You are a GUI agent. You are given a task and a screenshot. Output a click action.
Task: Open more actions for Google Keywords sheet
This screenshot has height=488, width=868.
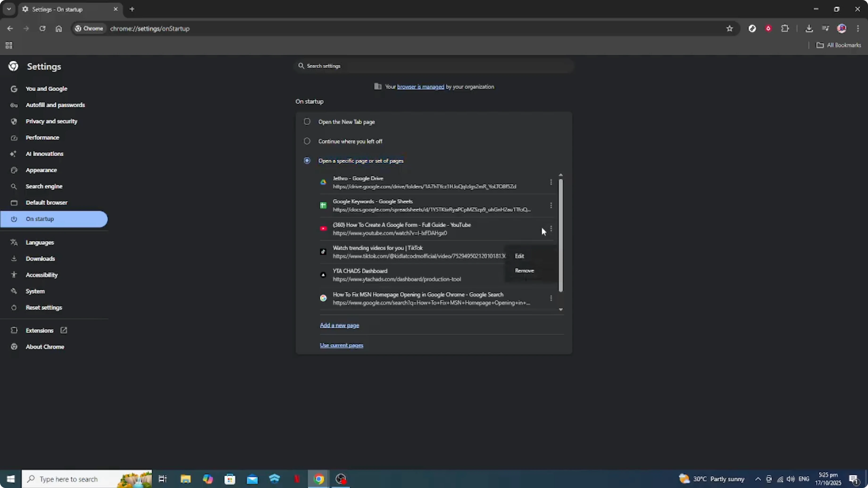(551, 205)
